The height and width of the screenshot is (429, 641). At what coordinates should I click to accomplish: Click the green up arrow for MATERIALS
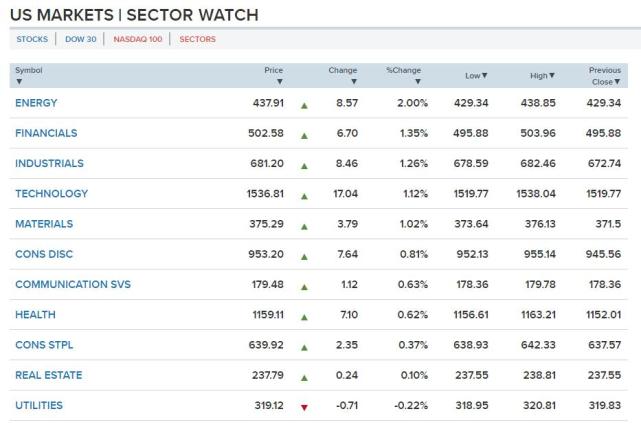coord(304,225)
